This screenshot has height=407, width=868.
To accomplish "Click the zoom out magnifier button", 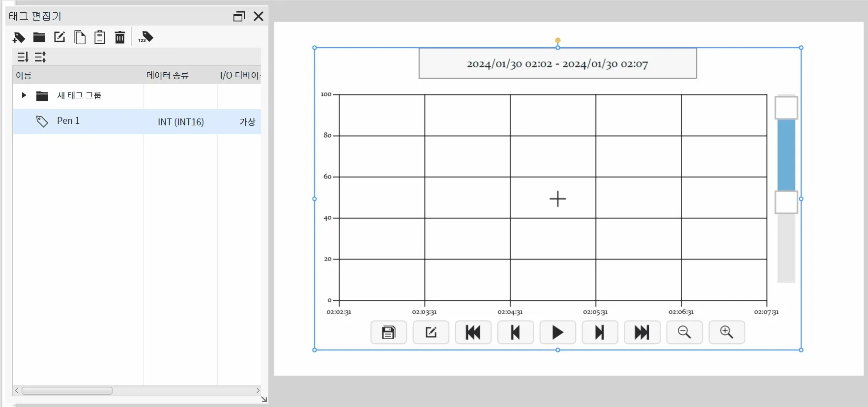I will pos(684,333).
